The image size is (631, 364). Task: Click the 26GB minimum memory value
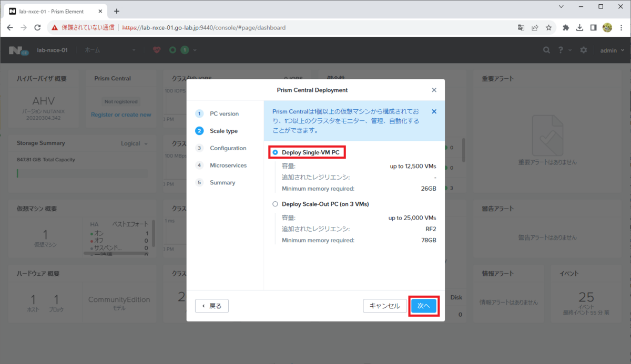point(429,188)
